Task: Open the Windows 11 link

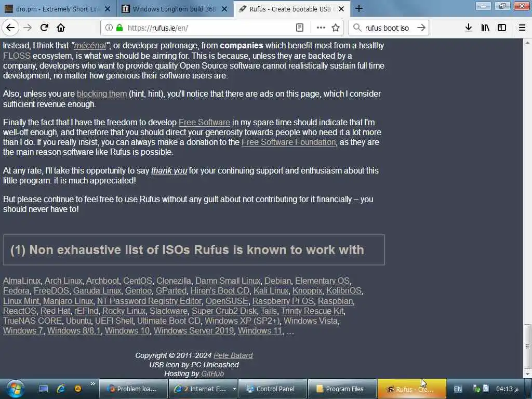Action: coord(260,330)
